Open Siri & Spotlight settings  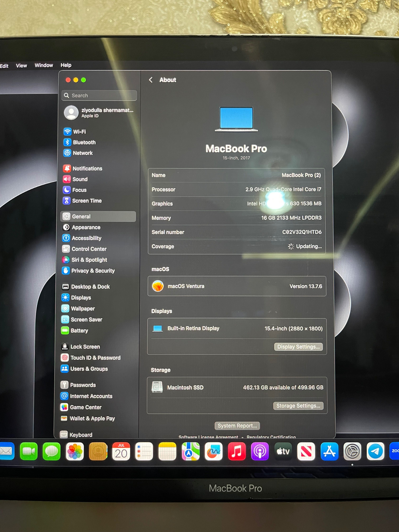[85, 260]
